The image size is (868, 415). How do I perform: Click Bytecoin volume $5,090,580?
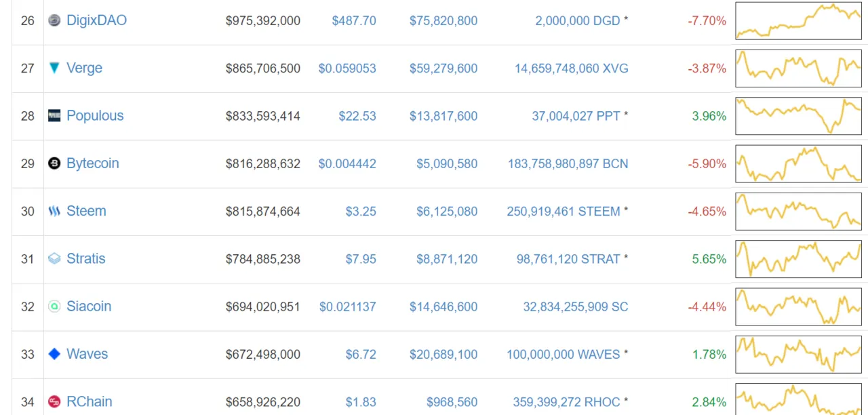pyautogui.click(x=447, y=163)
